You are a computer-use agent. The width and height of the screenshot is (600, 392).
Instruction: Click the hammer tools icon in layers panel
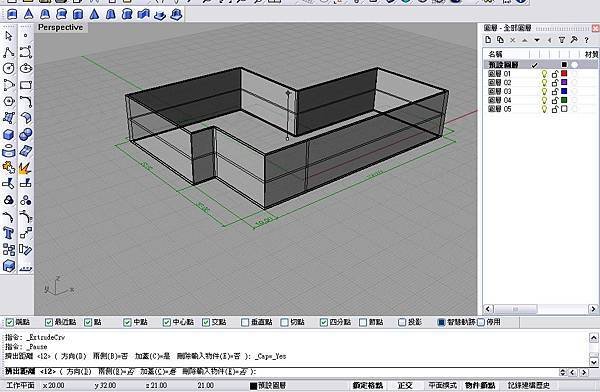574,39
